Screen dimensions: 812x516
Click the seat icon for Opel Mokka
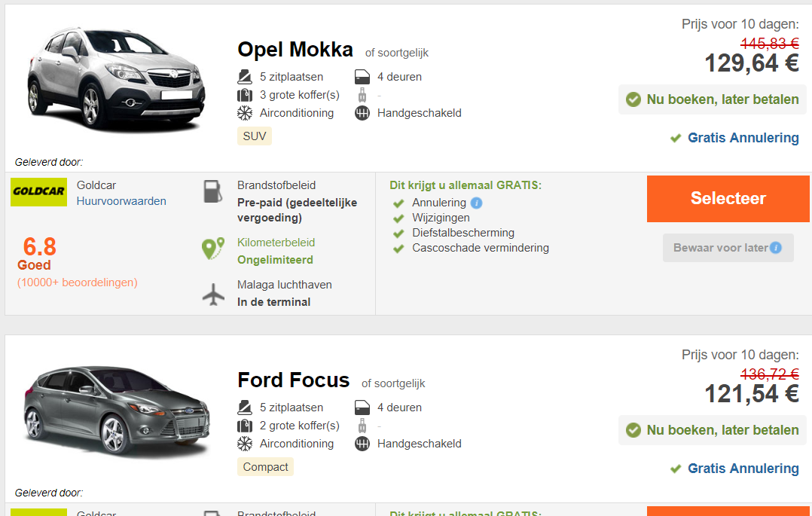pos(245,77)
